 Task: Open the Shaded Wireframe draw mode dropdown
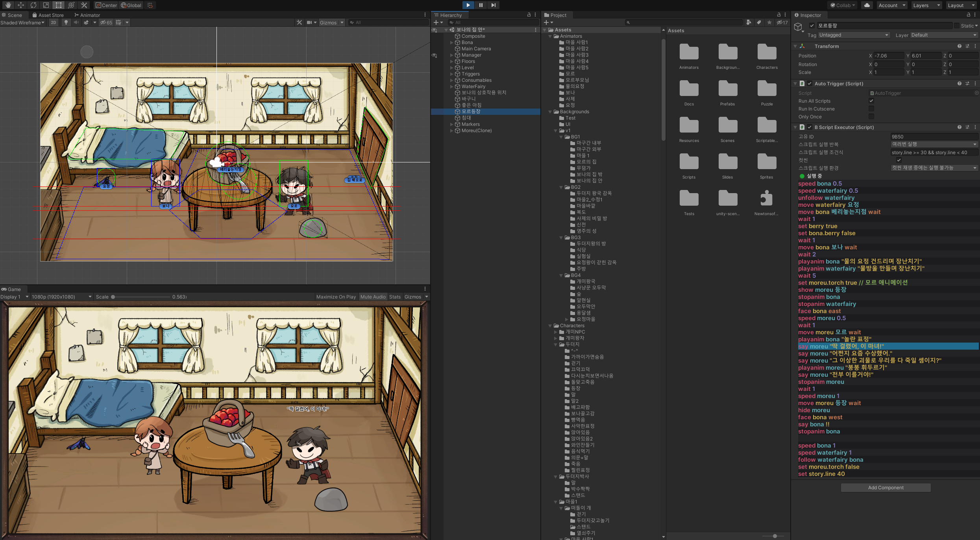click(22, 22)
